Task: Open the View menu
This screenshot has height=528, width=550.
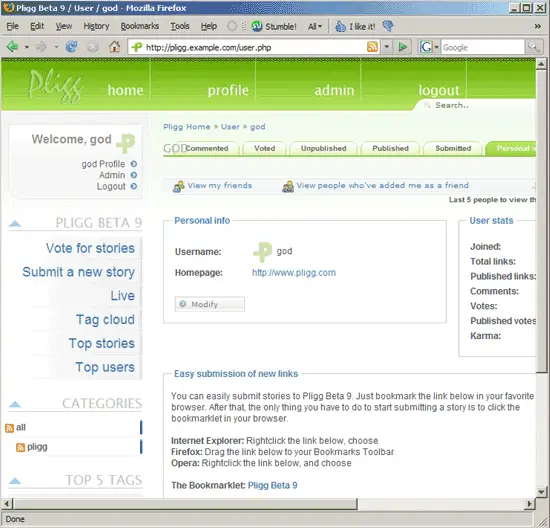Action: [63, 26]
